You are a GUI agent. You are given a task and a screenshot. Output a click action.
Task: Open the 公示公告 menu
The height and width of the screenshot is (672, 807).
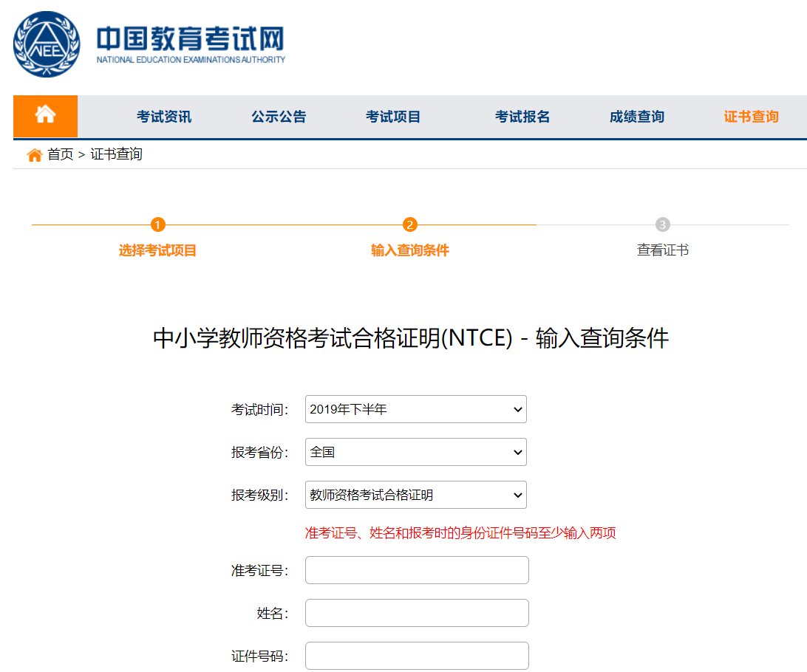coord(279,117)
